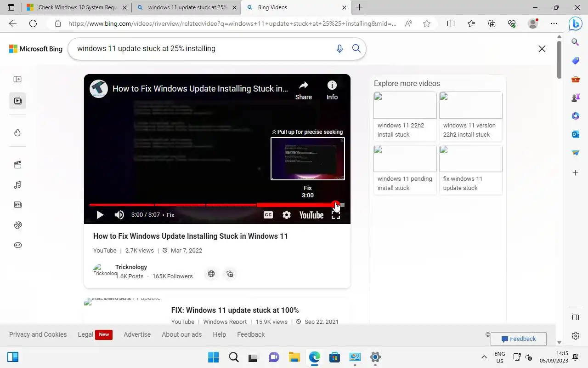Open Edge split screen icon
This screenshot has width=588, height=368.
[451, 23]
